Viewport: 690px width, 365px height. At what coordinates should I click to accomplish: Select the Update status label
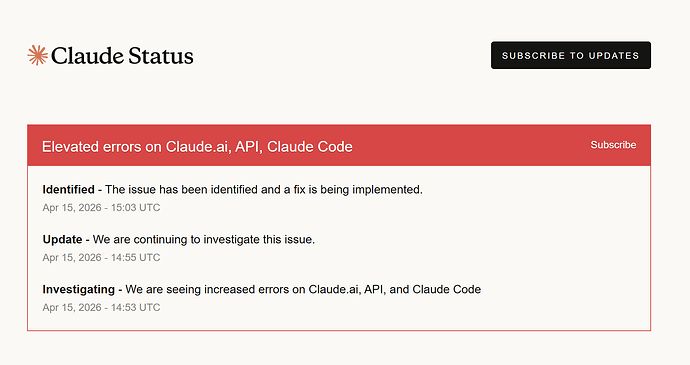tap(62, 240)
